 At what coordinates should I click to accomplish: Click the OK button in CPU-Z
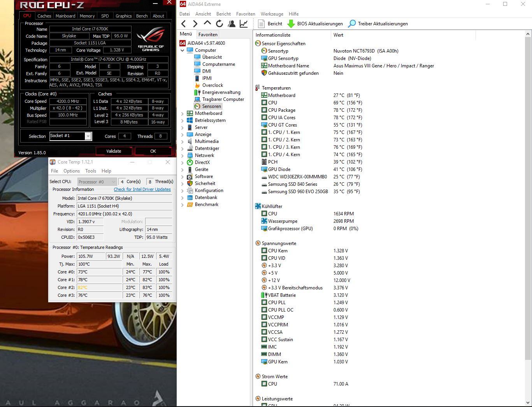pos(153,151)
